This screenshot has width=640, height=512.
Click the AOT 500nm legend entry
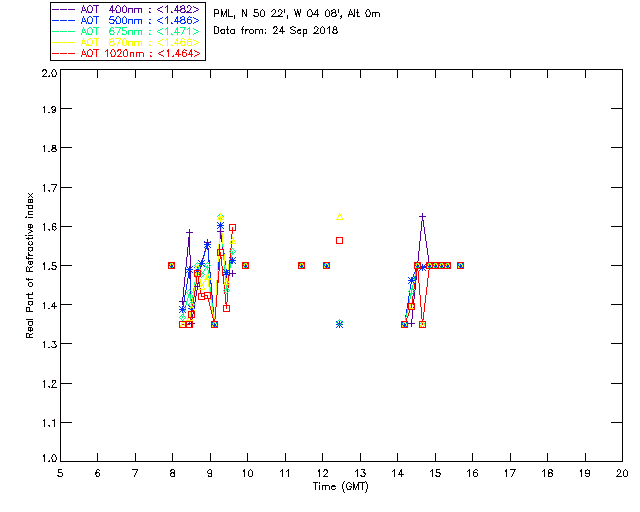pos(126,20)
